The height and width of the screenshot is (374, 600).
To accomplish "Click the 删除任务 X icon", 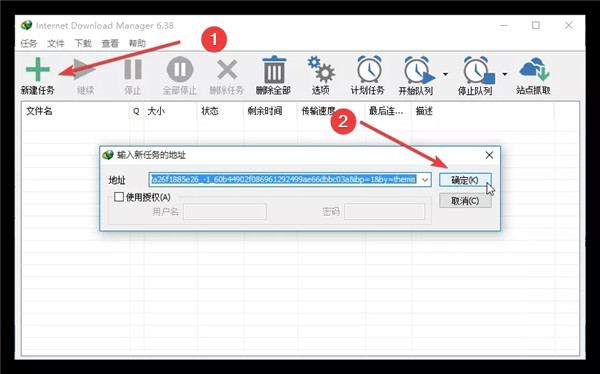I will [227, 70].
